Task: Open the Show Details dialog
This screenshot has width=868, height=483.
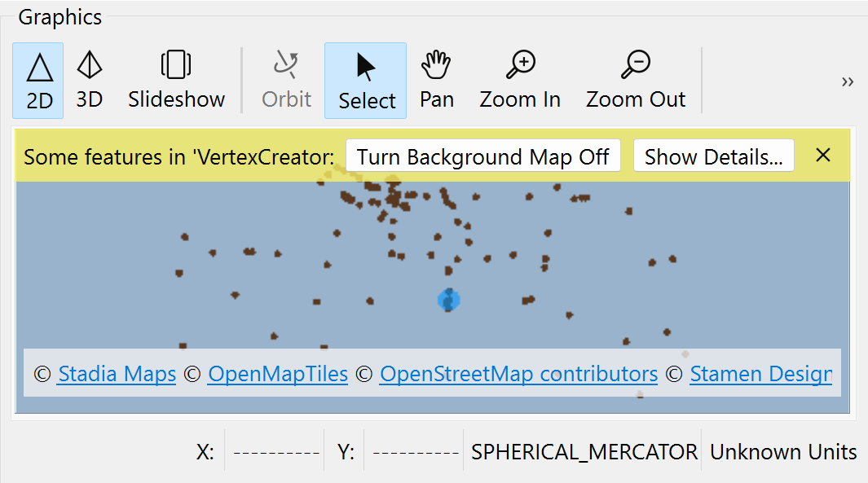Action: click(x=713, y=156)
